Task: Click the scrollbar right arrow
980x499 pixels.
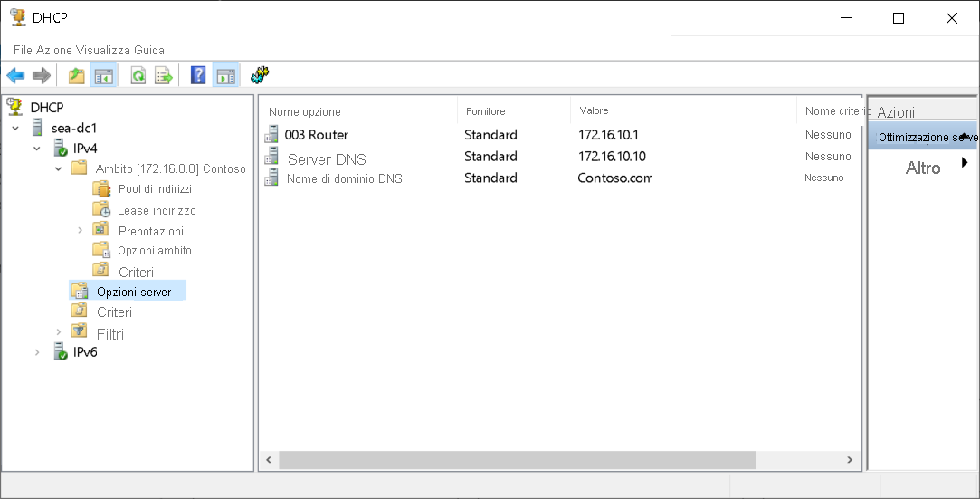Action: coord(850,460)
